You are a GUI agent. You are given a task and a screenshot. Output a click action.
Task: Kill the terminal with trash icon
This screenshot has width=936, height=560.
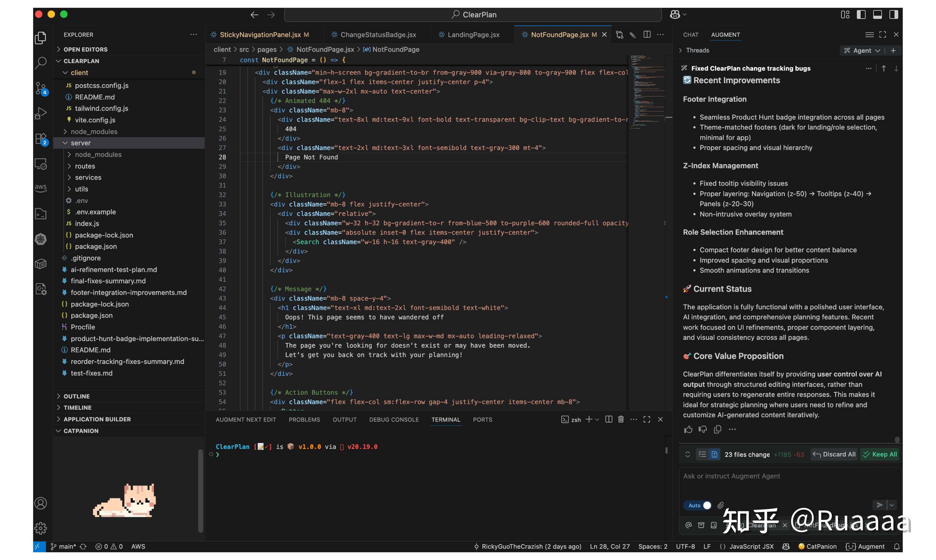621,419
